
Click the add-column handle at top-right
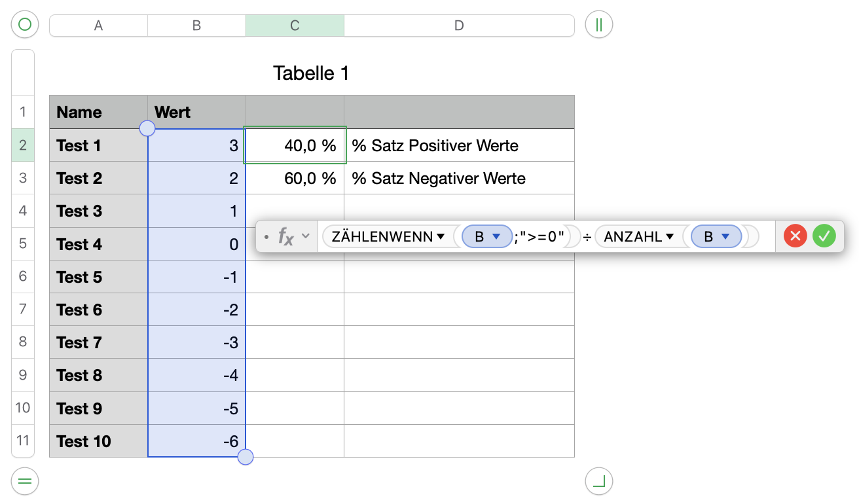(598, 26)
